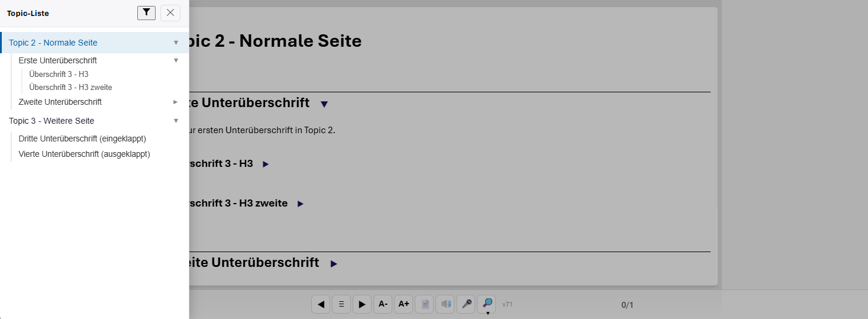Increase font size with A+ button

point(404,304)
